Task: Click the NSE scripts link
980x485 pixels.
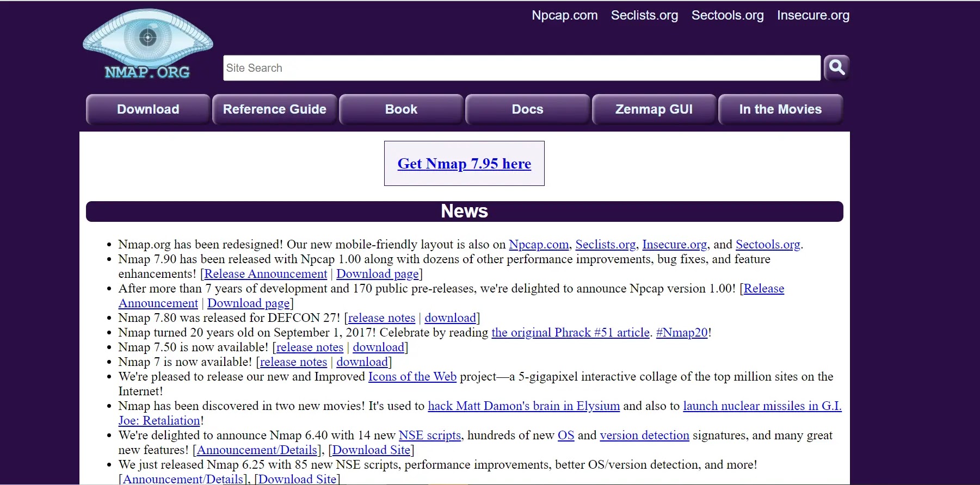Action: point(430,436)
